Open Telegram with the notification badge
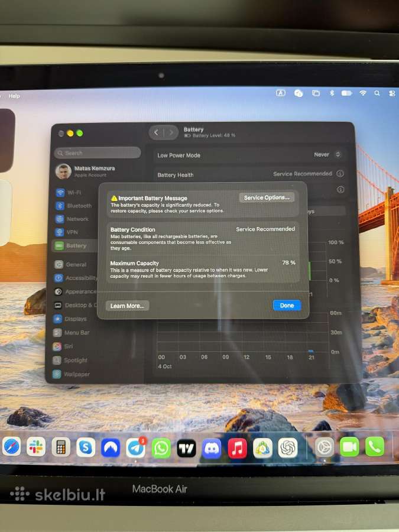This screenshot has width=399, height=532. (x=136, y=448)
